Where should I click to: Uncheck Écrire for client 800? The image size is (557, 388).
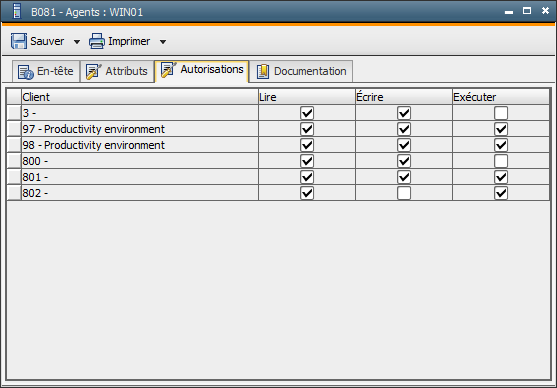point(404,161)
